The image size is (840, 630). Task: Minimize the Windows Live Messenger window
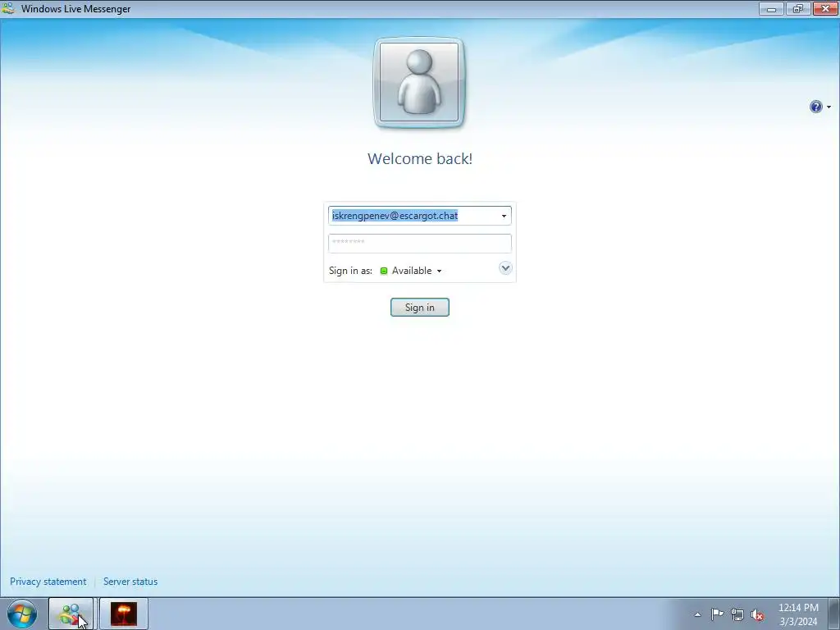(x=771, y=8)
